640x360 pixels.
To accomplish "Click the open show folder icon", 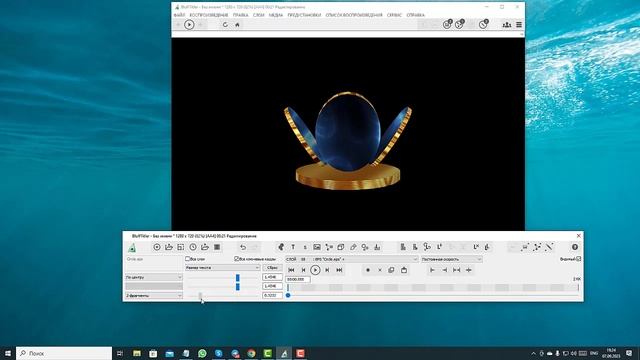I will click(x=169, y=247).
